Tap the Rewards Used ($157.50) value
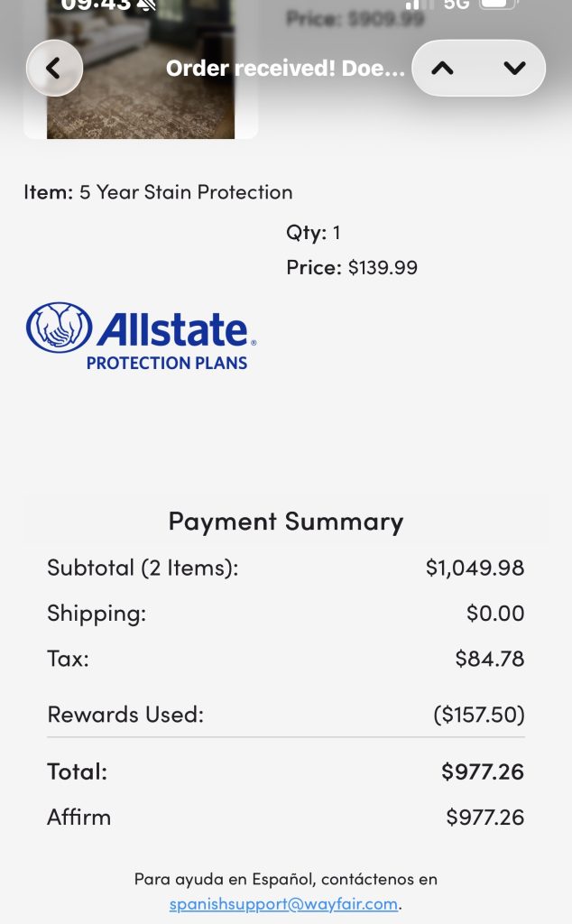The image size is (572, 924). (x=478, y=715)
